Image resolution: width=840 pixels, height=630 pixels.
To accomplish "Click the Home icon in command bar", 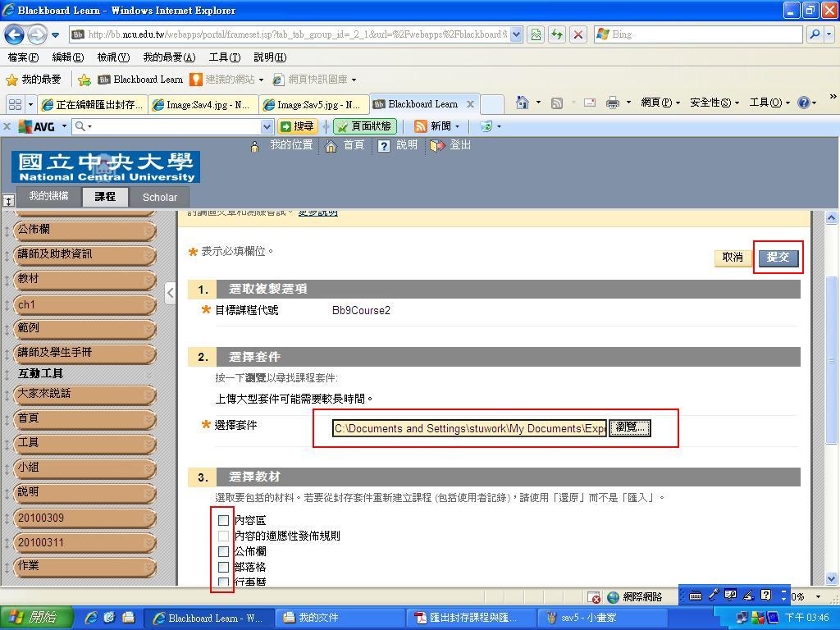I will point(523,103).
